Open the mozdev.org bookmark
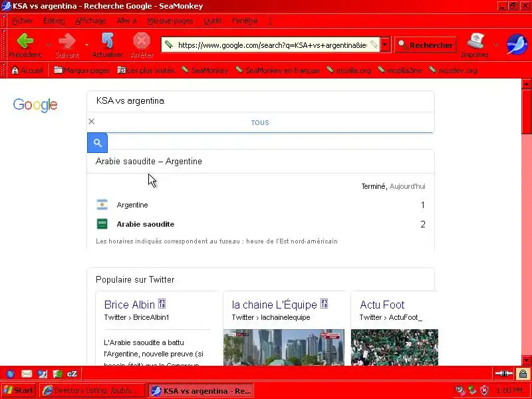The height and width of the screenshot is (399, 532). 454,70
